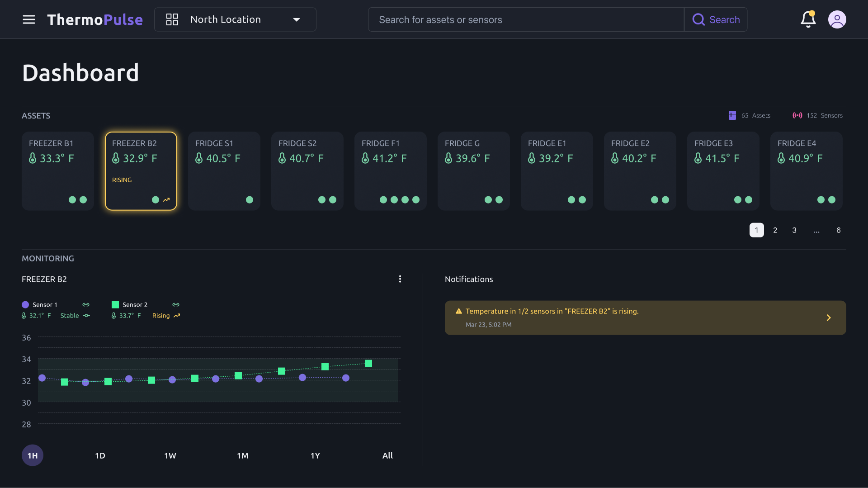Click the link icon next to Sensor 1
The width and height of the screenshot is (868, 488).
coord(86,304)
